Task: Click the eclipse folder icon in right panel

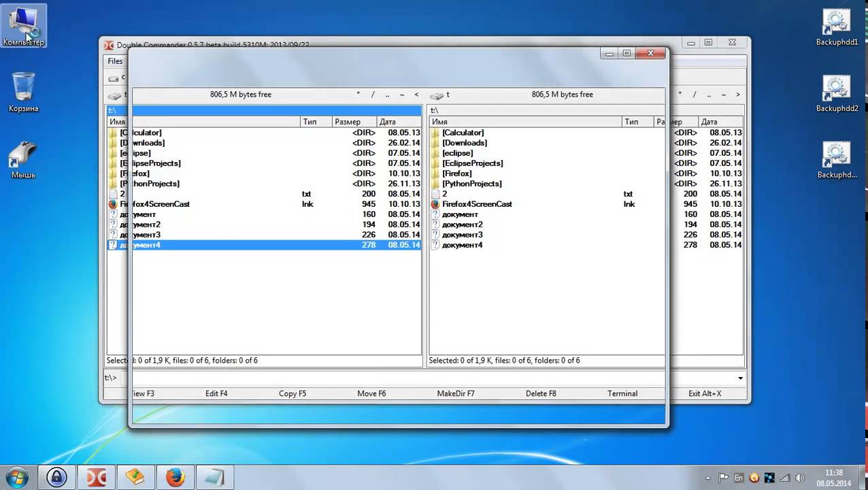Action: [x=435, y=153]
